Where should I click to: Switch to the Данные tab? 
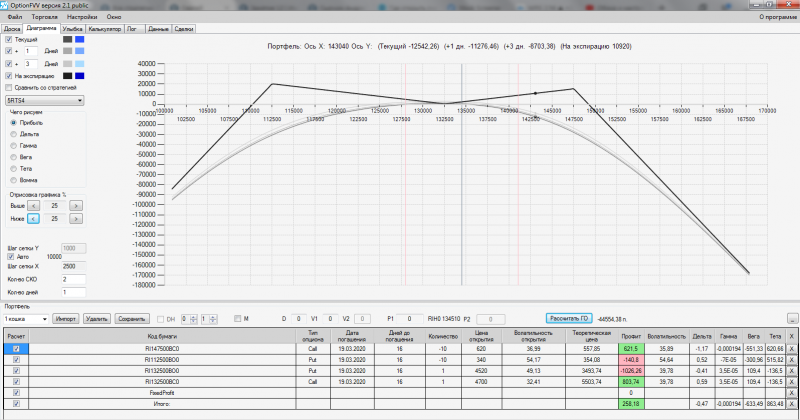[159, 29]
